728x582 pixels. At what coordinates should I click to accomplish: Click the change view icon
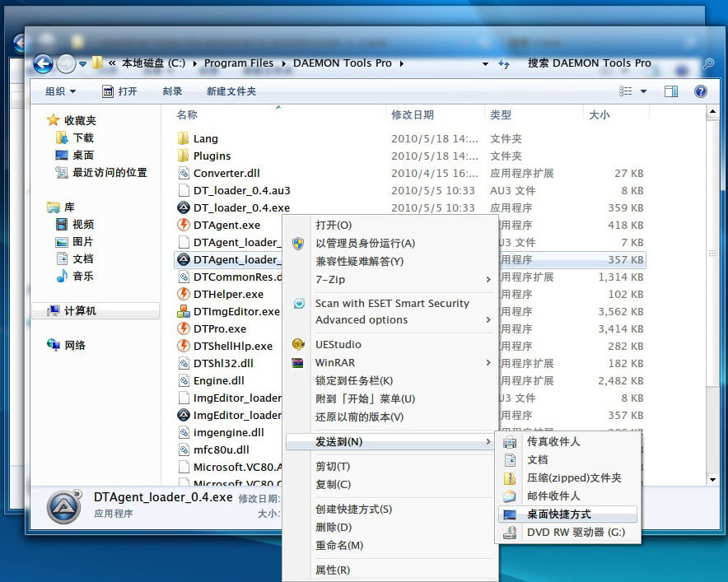625,91
